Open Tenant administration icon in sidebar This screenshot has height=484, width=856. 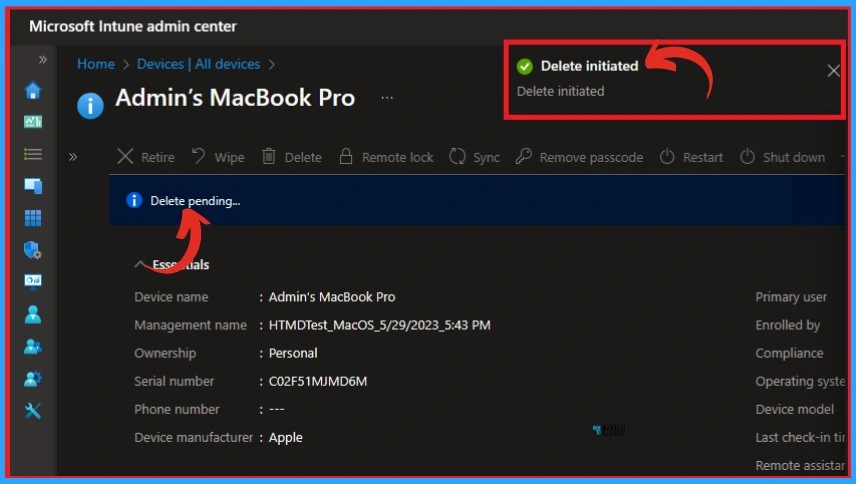click(33, 379)
